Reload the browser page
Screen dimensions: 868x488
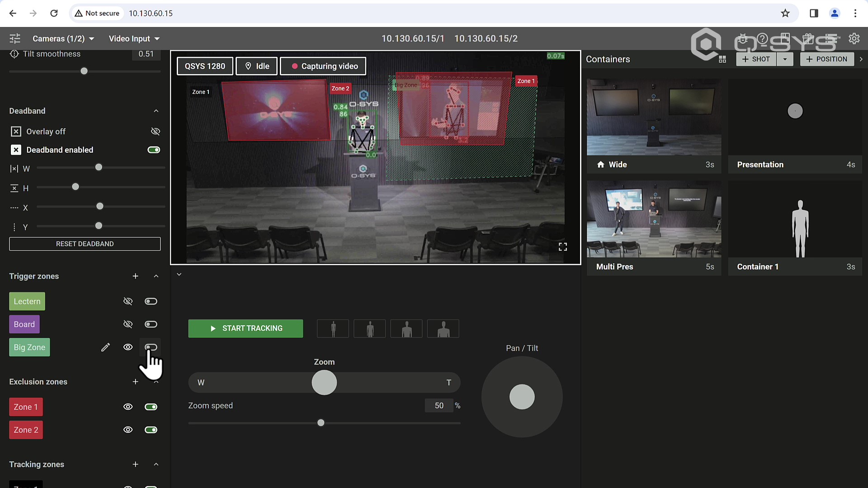coord(54,13)
